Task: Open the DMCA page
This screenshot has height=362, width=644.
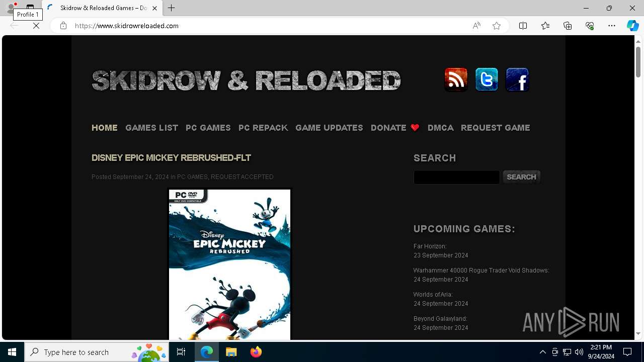Action: pos(440,128)
